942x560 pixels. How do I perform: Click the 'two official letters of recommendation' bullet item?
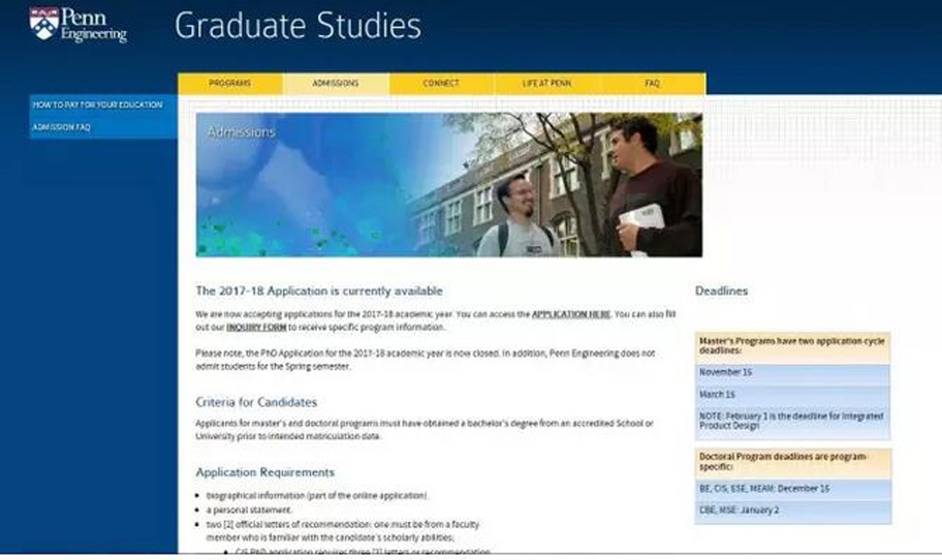point(342,531)
